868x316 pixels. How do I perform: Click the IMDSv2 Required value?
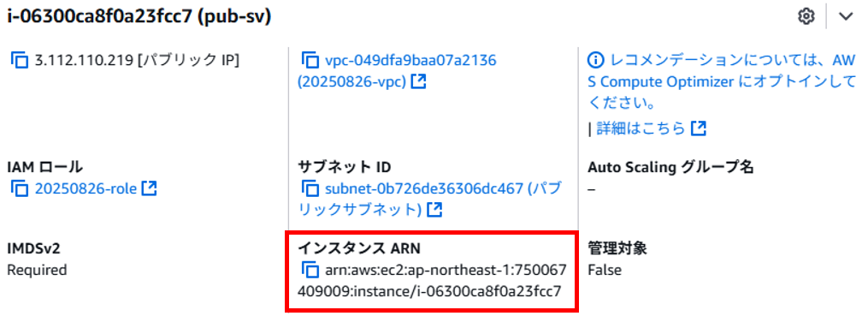tap(37, 270)
